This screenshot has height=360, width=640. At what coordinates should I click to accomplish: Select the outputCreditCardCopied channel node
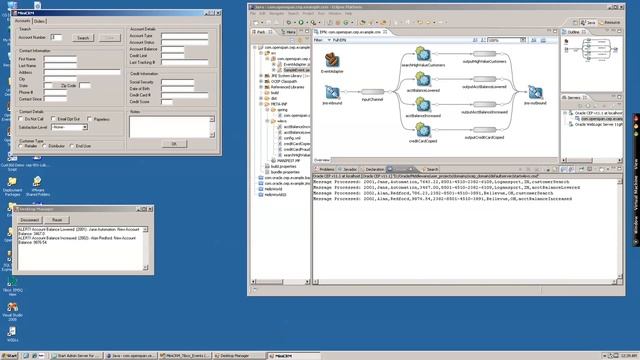(x=484, y=130)
